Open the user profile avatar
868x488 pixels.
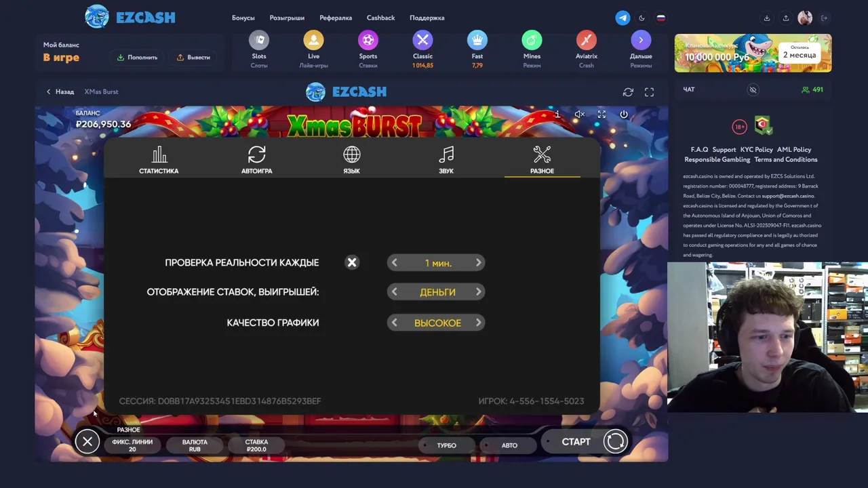click(x=805, y=18)
